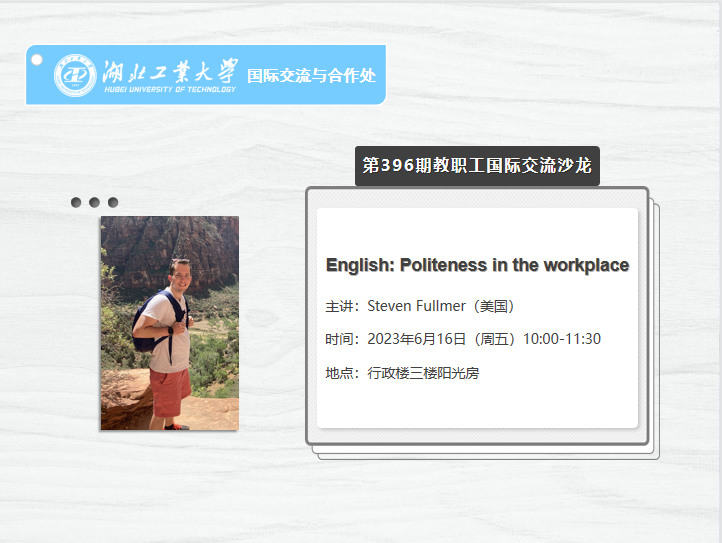Click the 湖北工业大学 calligraphy logo text
This screenshot has width=722, height=543.
click(170, 70)
